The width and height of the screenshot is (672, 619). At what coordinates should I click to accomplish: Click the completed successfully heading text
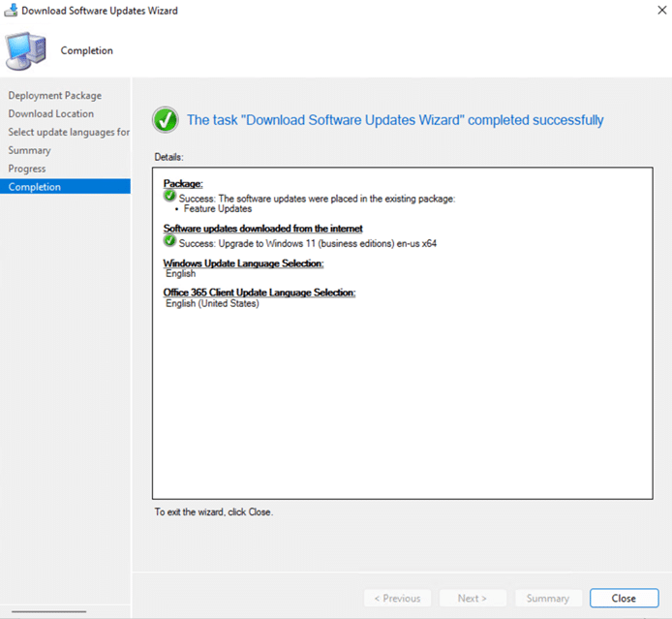pyautogui.click(x=395, y=120)
